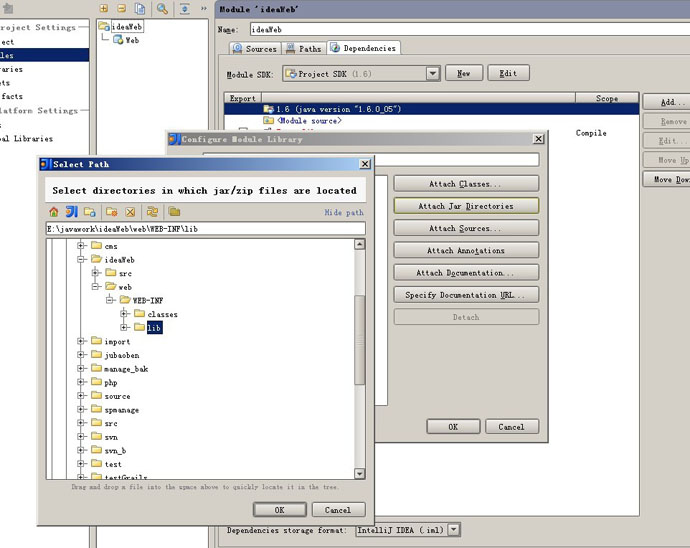Viewport: 690px width, 548px height.
Task: Click the autoscroll icon above module tree
Action: pyautogui.click(x=185, y=8)
